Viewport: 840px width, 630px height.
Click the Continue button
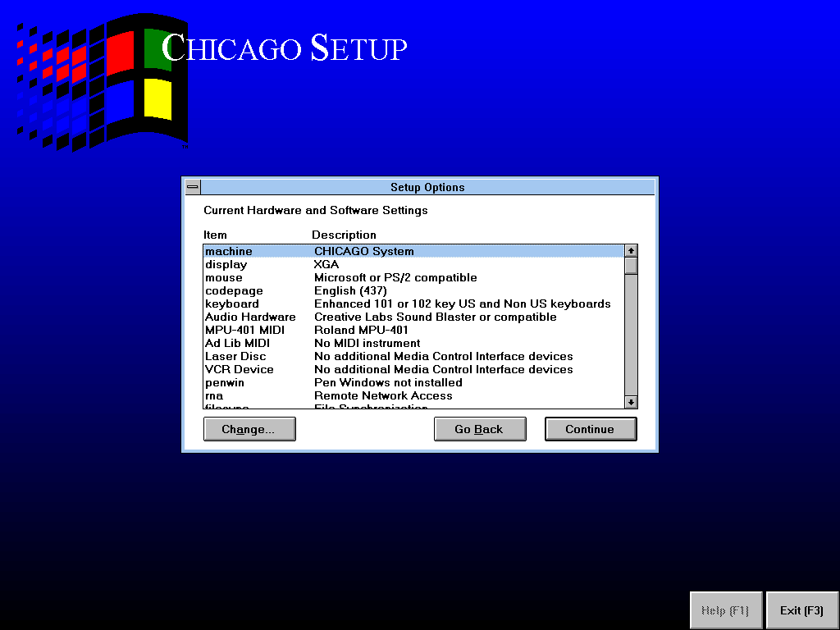coord(591,429)
